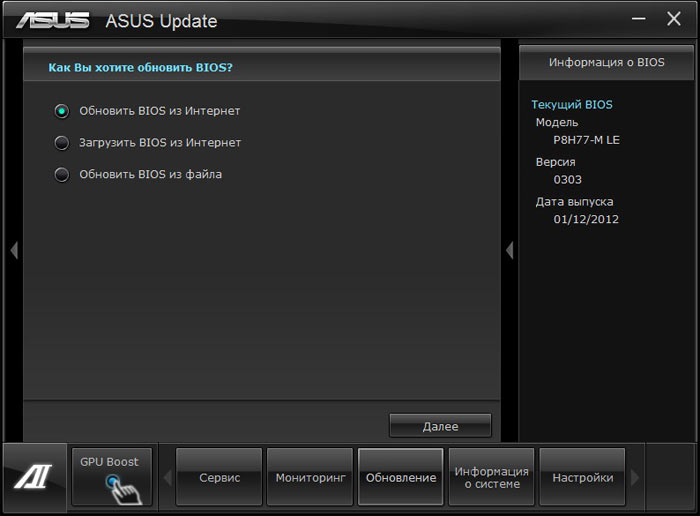
Task: Launch GPU Boost with pointer icon
Action: pyautogui.click(x=112, y=477)
